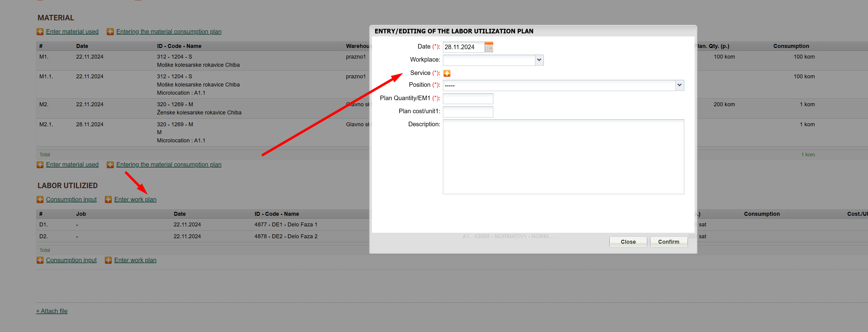Focus the Plan Quantity/EM1 field

pyautogui.click(x=468, y=99)
